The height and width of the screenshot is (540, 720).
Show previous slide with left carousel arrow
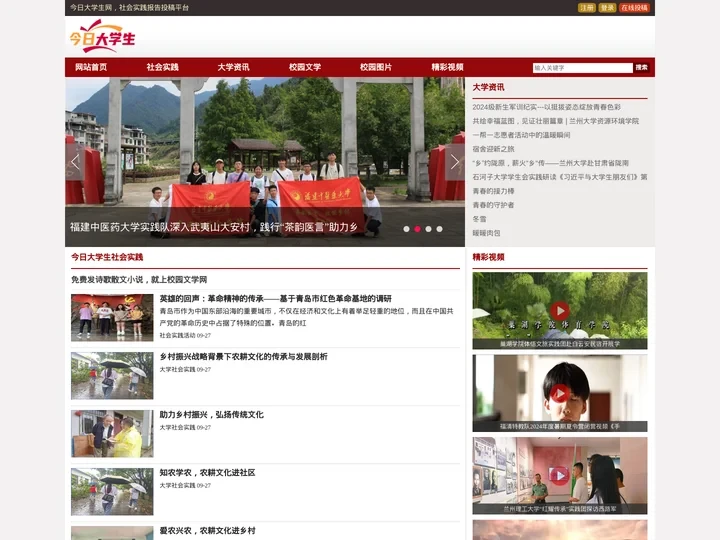[75, 162]
